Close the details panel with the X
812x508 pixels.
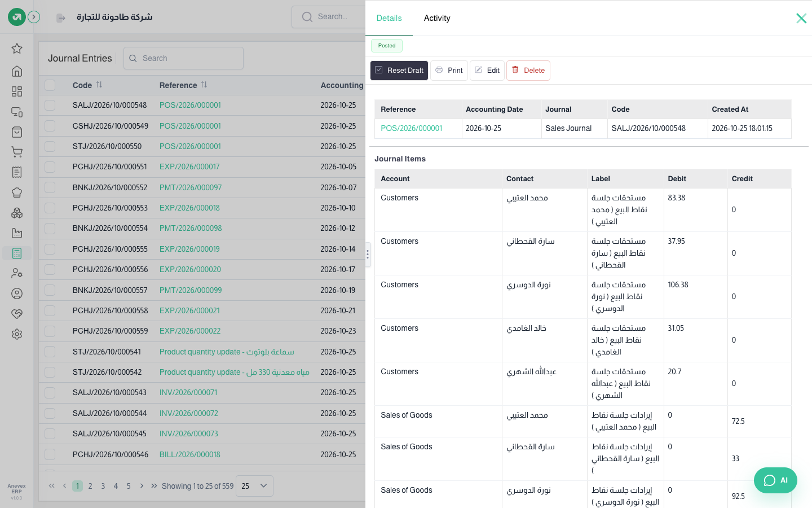801,18
